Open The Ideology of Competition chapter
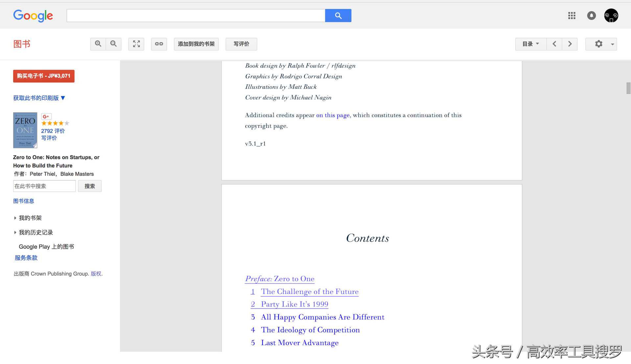This screenshot has width=631, height=364. [x=310, y=330]
